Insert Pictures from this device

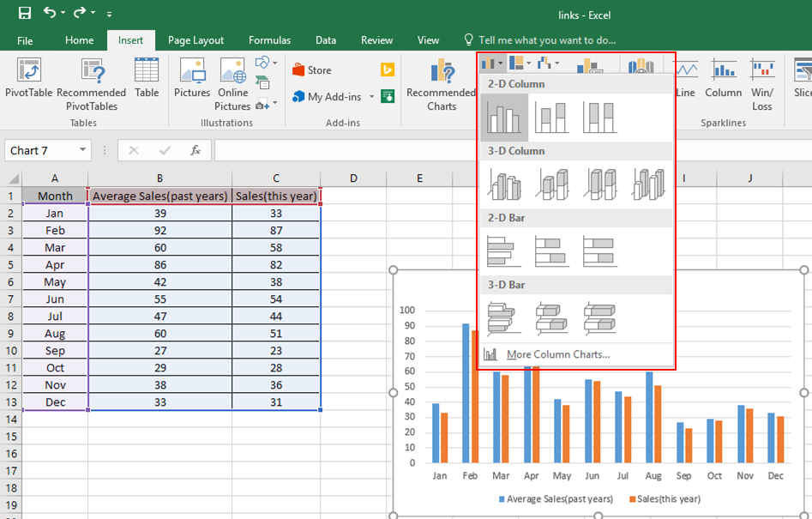coord(192,78)
